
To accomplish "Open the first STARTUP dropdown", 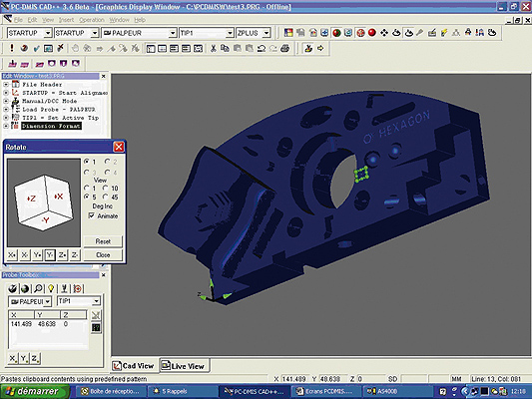I will 48,33.
